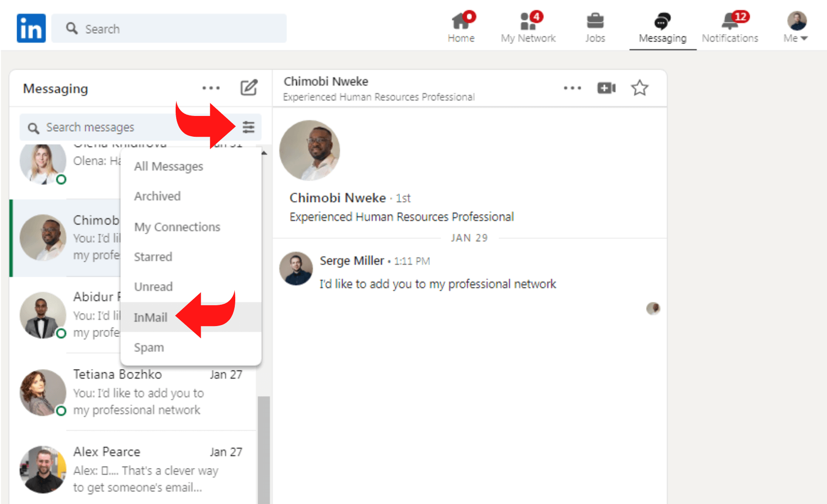Select All Messages in the filter list
Viewport: 827px width, 504px height.
169,166
